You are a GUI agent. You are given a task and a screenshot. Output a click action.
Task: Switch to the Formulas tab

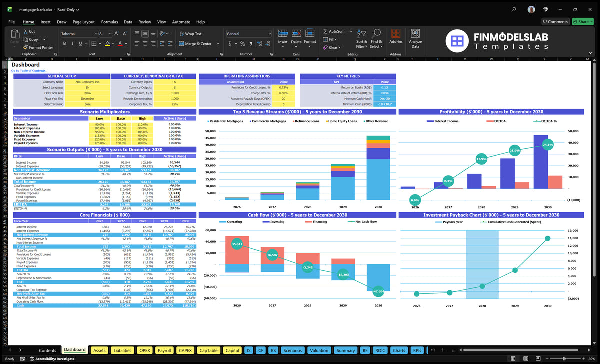pyautogui.click(x=109, y=22)
